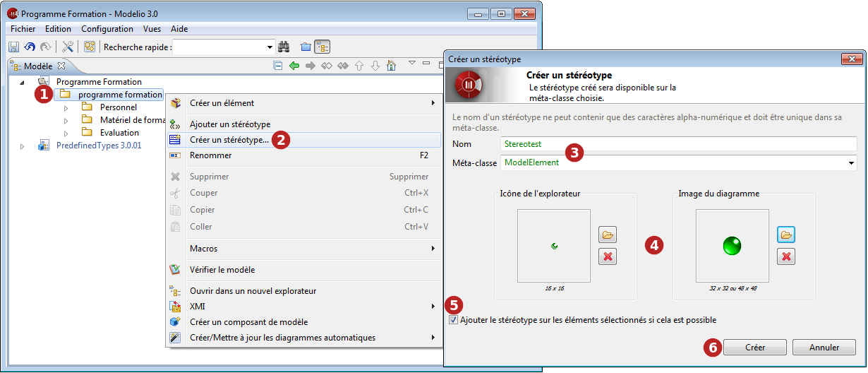Open the Recherche rapide dropdown arrow

pyautogui.click(x=270, y=47)
